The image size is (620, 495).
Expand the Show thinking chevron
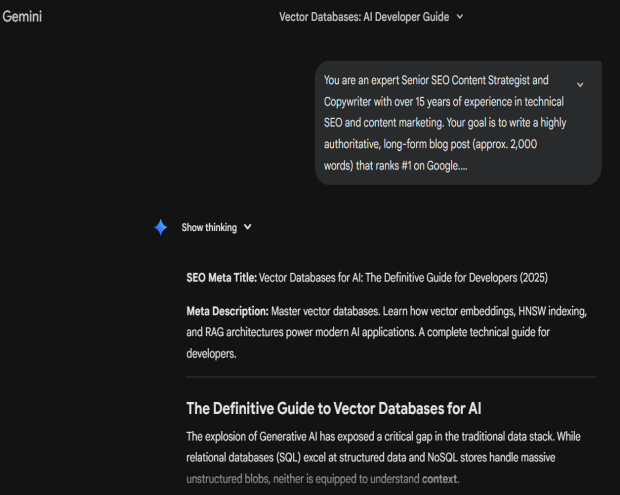click(248, 227)
